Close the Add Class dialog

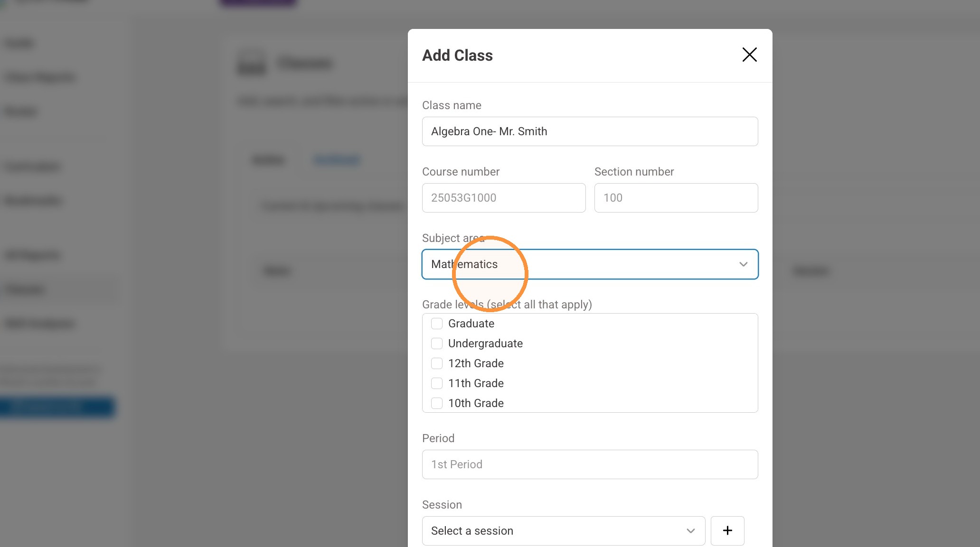click(749, 55)
